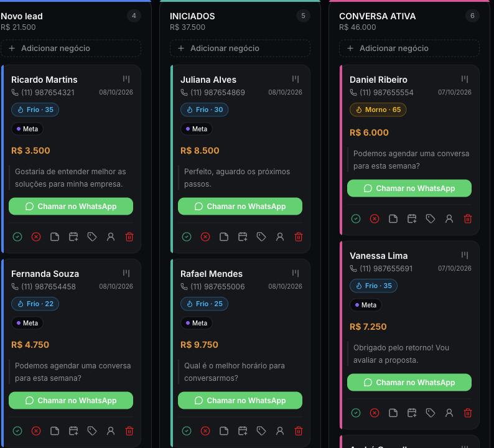Image resolution: width=494 pixels, height=448 pixels.
Task: Assign user on Daniel Ribeiro card
Action: 449,218
